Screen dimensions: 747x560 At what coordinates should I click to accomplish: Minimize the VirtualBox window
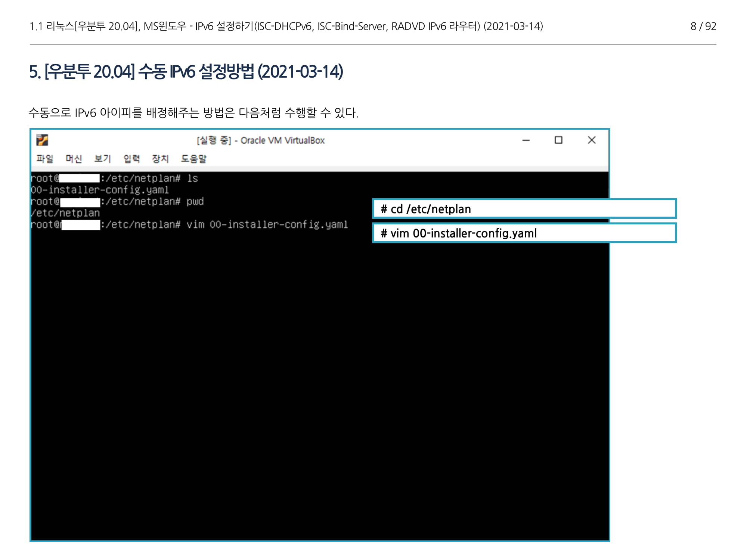(x=526, y=140)
